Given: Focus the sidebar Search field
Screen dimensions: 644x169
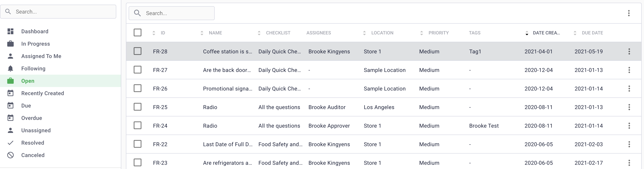Looking at the screenshot, I should [58, 11].
